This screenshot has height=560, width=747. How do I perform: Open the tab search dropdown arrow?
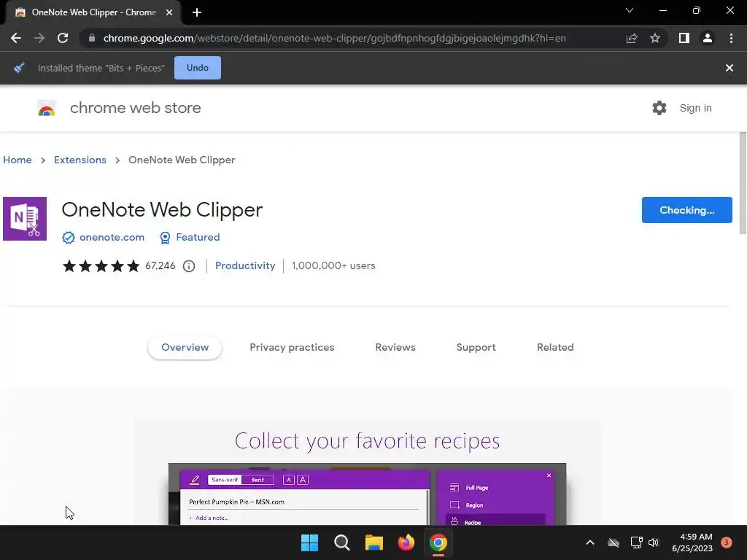pos(630,10)
